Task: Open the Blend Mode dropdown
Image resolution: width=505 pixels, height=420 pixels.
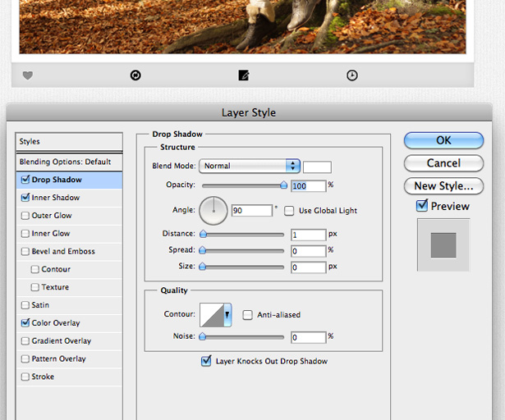Action: 250,166
